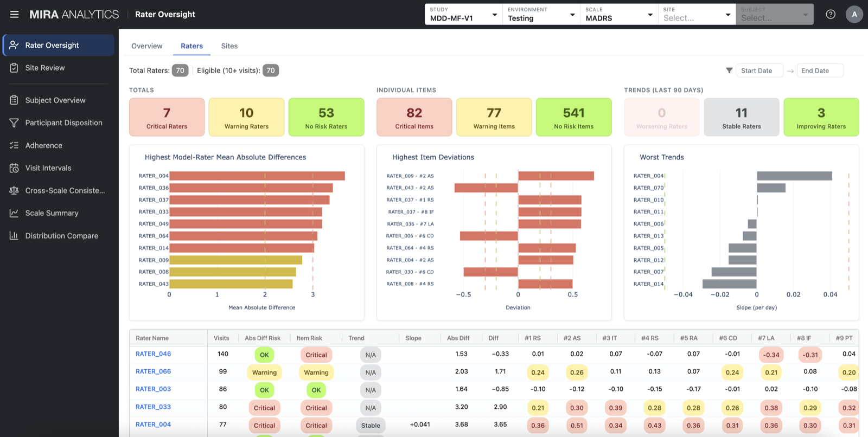The image size is (868, 437).
Task: Go to Participant Disposition page
Action: click(59, 123)
